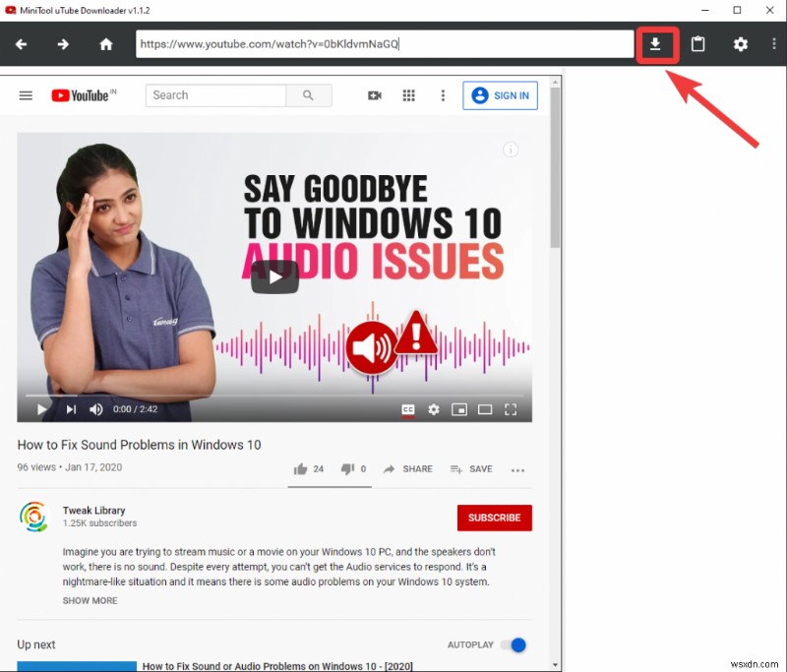Click the SUBSCRIBE button for Tweak Library
Image resolution: width=787 pixels, height=672 pixels.
click(x=494, y=517)
